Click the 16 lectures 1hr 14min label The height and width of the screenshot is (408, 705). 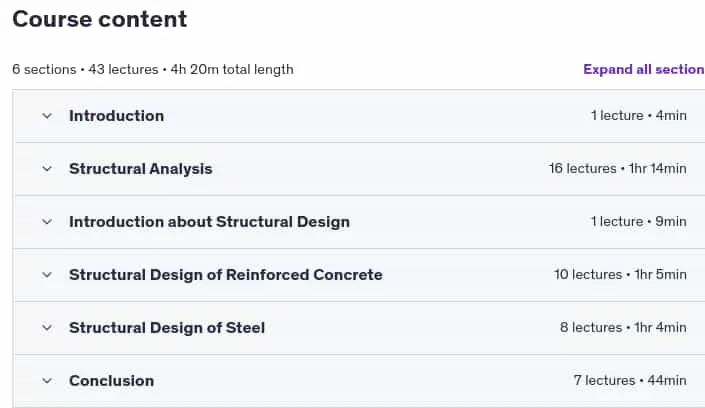617,169
